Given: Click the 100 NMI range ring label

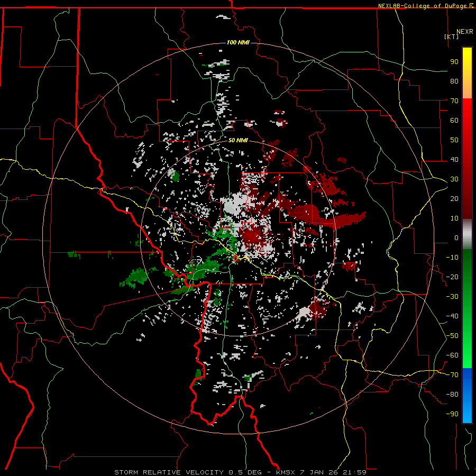Looking at the screenshot, I should pos(238,42).
